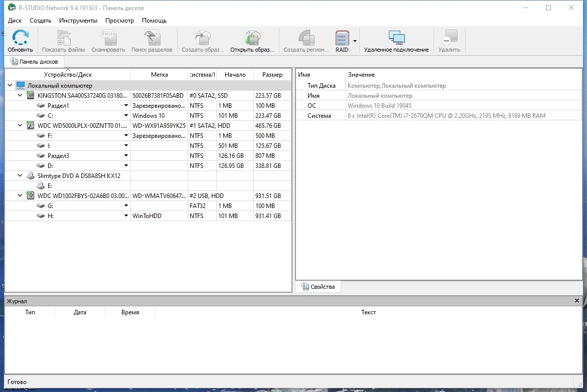Collapse the Slimtype DVD drive node
The height and width of the screenshot is (392, 587).
coord(20,175)
